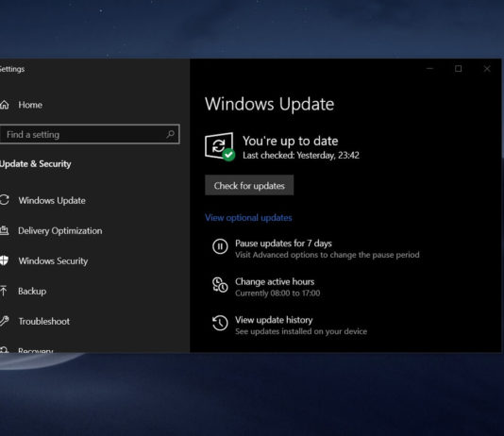Click the update history clock icon

pyautogui.click(x=220, y=323)
